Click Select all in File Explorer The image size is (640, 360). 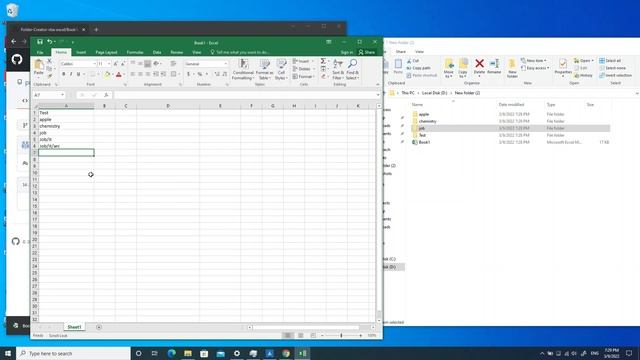[610, 60]
